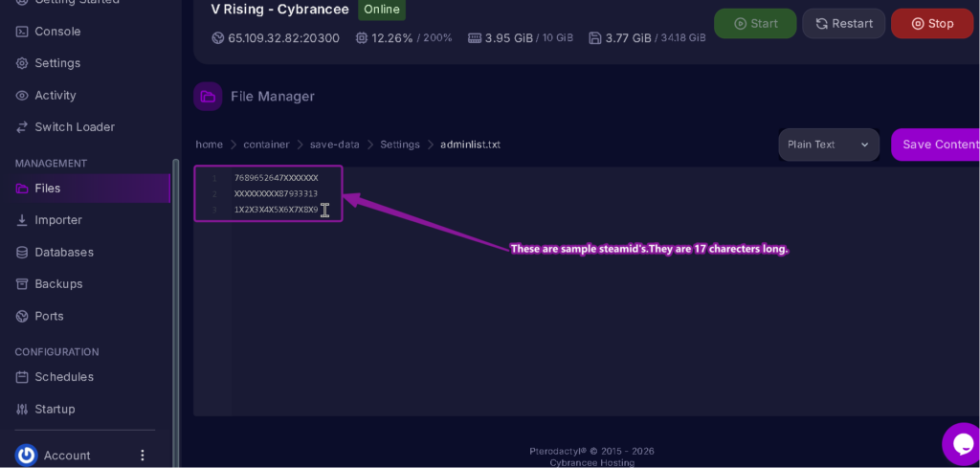Click the Importer download icon
The image size is (980, 468).
coord(22,220)
